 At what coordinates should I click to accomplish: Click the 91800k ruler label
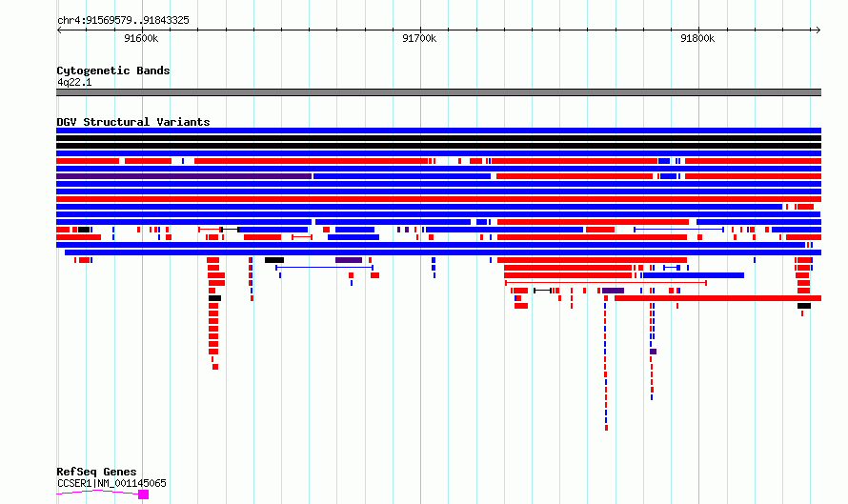tap(697, 38)
